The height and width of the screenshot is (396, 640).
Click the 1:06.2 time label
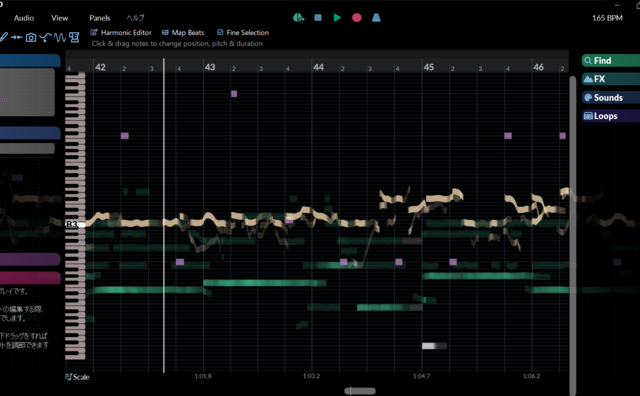(531, 376)
